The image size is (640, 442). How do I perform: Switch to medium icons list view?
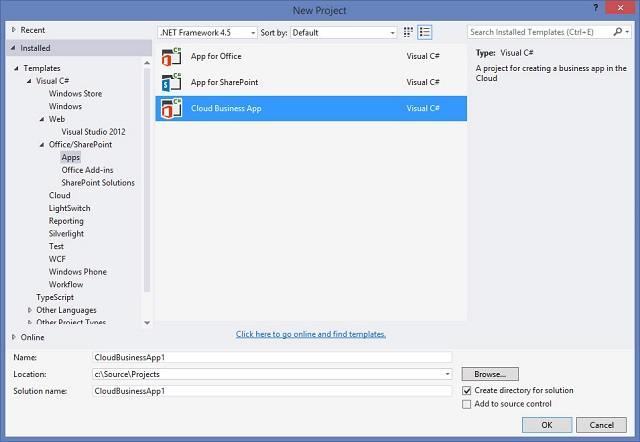[425, 32]
